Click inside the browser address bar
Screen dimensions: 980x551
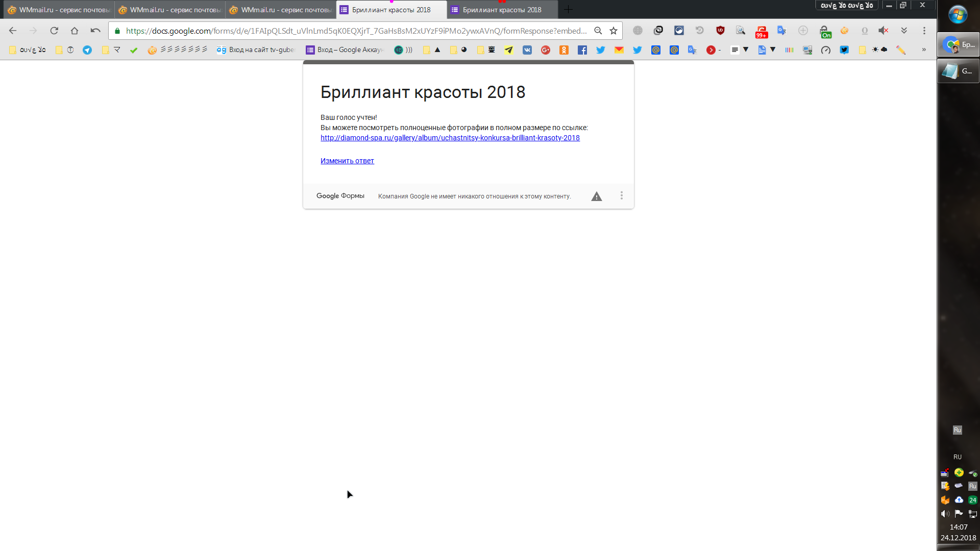(x=357, y=31)
